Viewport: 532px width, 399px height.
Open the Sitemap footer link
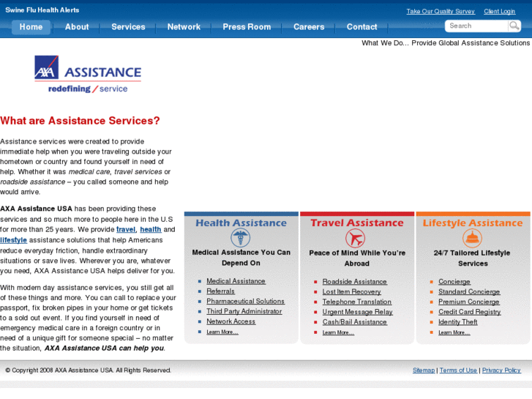[x=424, y=370]
